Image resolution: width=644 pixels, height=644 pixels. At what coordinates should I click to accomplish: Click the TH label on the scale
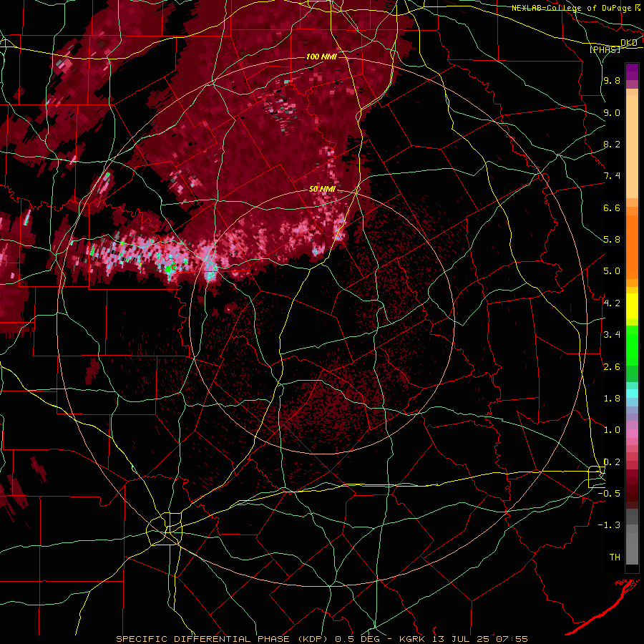[x=615, y=557]
